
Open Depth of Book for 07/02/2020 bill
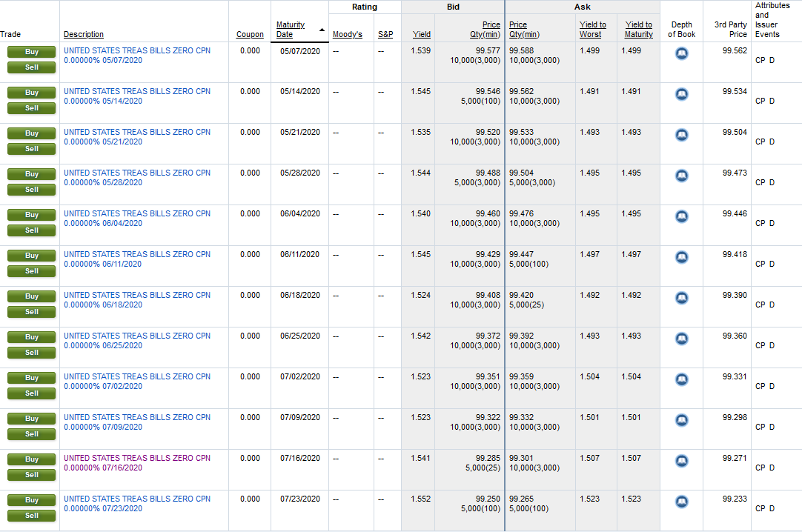point(681,379)
